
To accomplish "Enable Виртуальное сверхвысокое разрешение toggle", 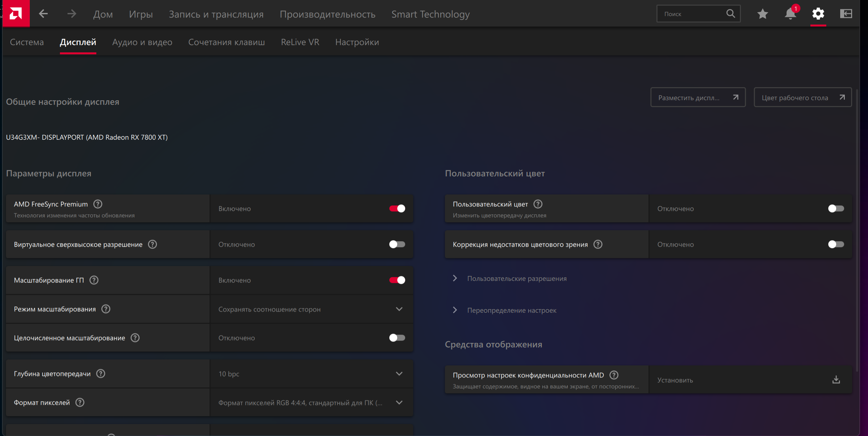I will (397, 244).
